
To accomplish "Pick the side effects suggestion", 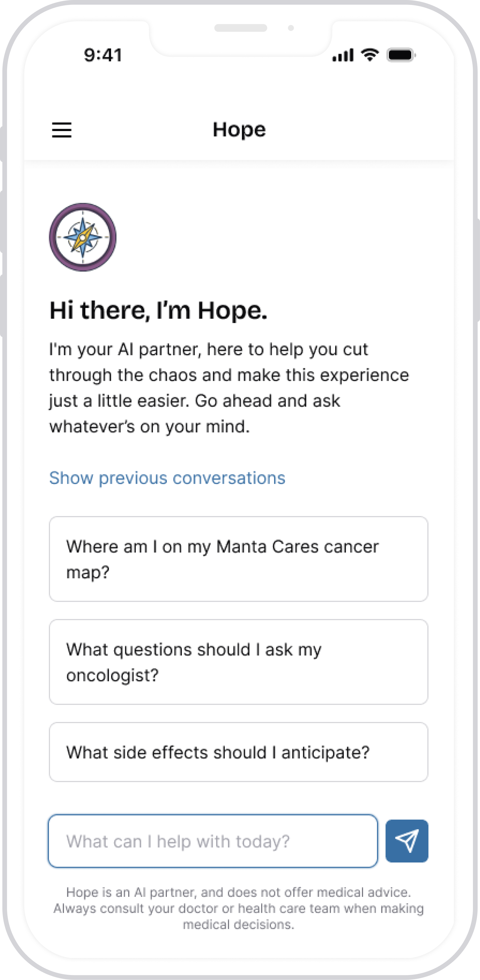I will tap(239, 752).
